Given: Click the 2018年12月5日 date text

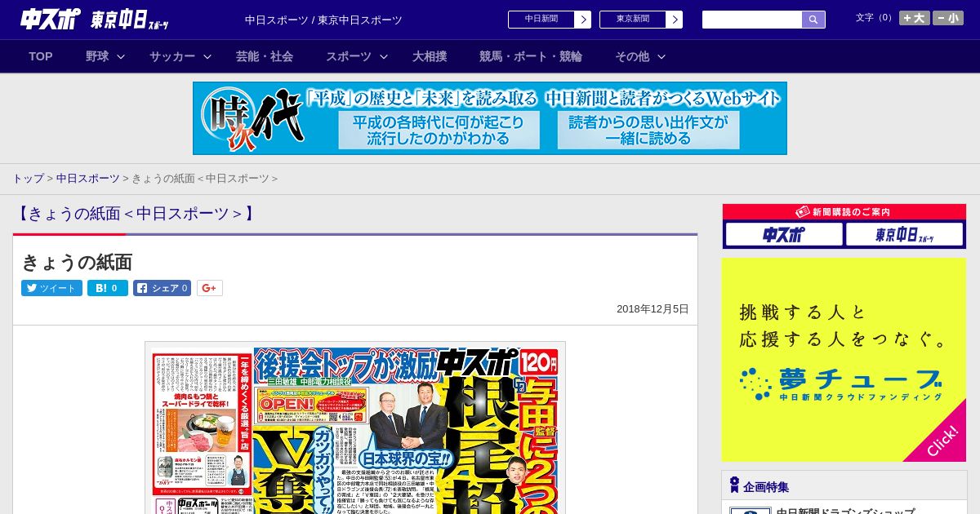Looking at the screenshot, I should click(653, 309).
